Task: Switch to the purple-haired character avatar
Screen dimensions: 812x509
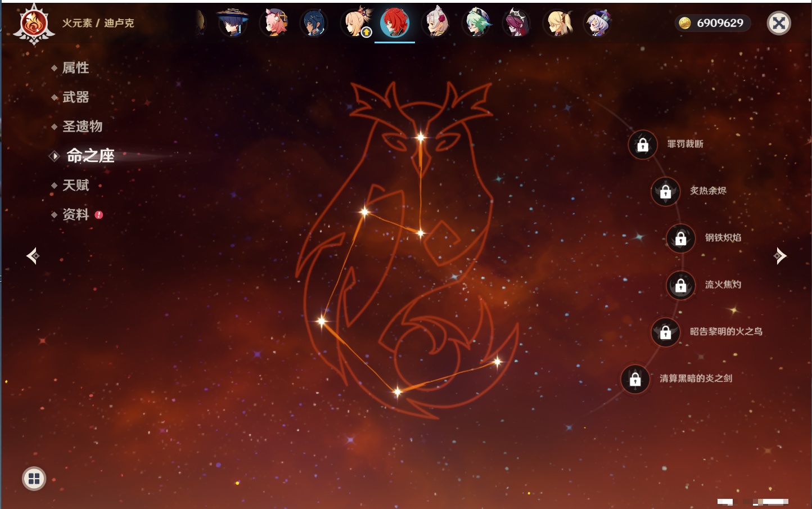Action: click(597, 23)
